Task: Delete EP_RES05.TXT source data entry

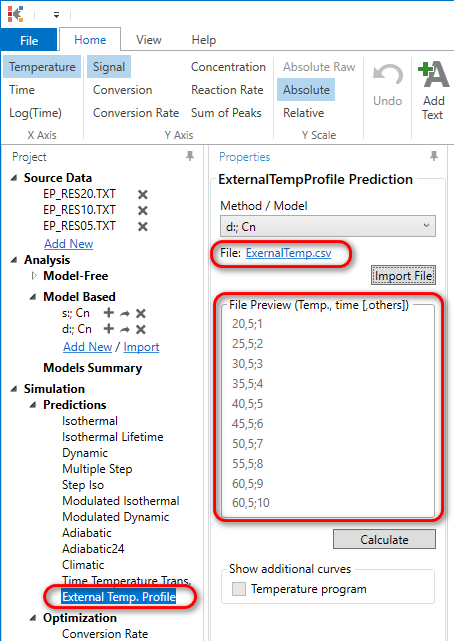Action: tap(143, 226)
